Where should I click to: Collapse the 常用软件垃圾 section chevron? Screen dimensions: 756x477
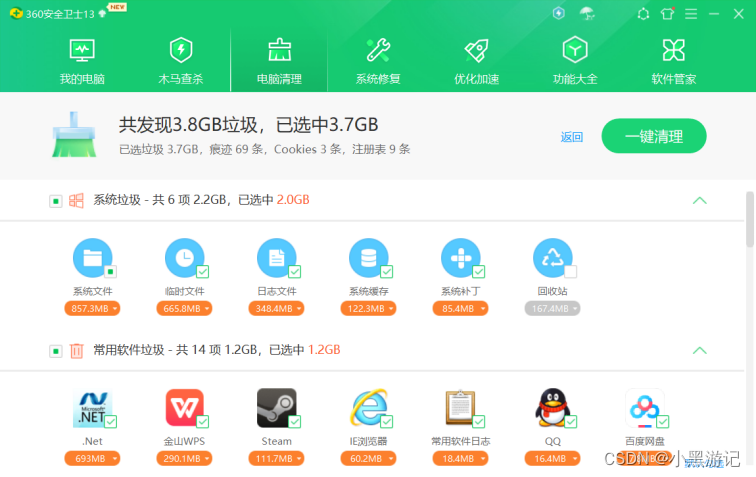pos(700,351)
